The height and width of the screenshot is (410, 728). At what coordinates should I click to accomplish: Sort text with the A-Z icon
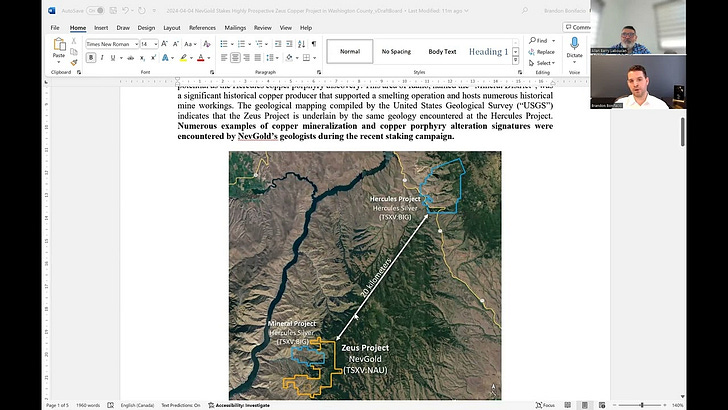click(x=301, y=44)
